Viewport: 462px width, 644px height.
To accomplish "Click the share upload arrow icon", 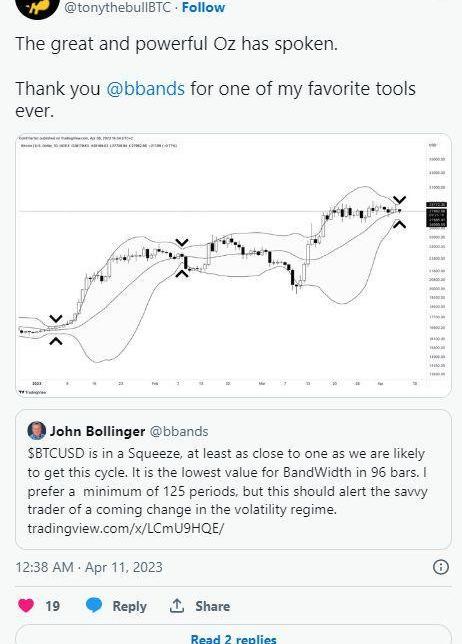I will 177,605.
